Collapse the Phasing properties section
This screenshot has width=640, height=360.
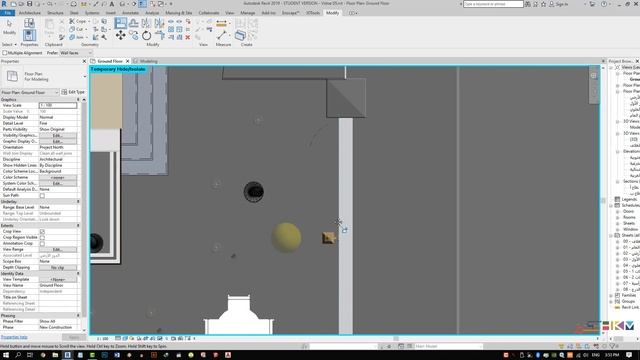(78, 316)
